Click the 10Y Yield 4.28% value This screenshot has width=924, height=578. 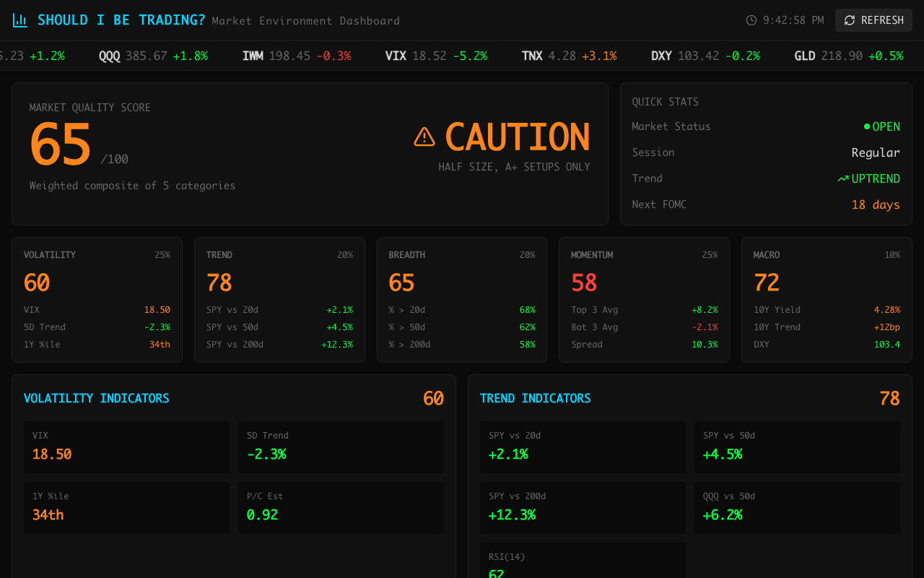(887, 310)
